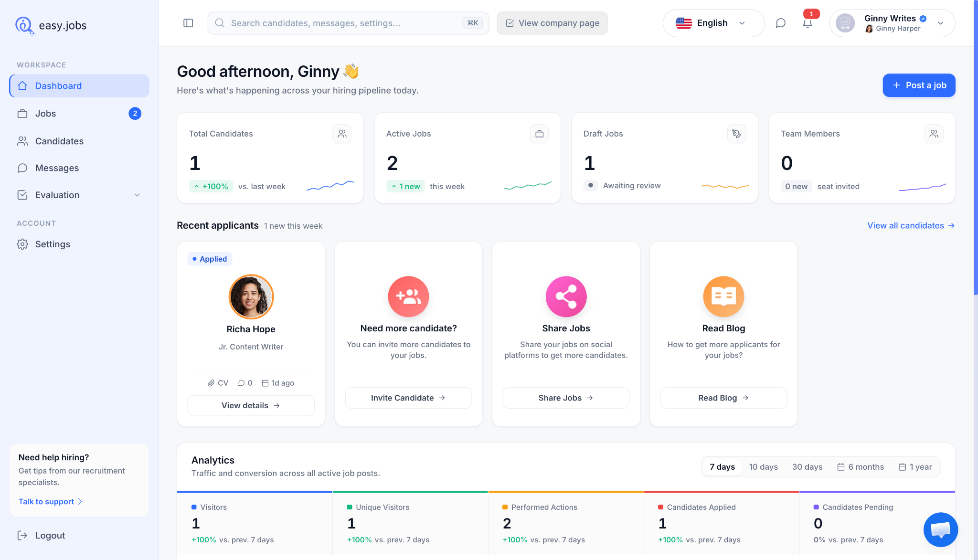Expand the Evaluation submenu chevron

click(137, 195)
